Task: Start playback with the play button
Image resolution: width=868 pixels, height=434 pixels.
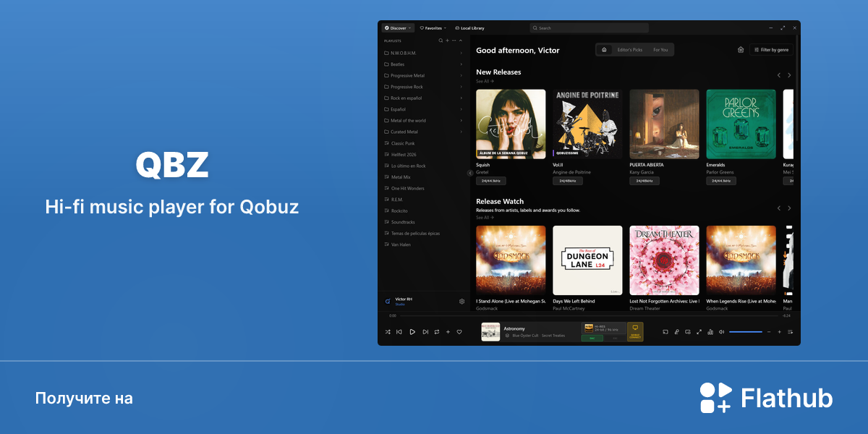Action: [412, 332]
